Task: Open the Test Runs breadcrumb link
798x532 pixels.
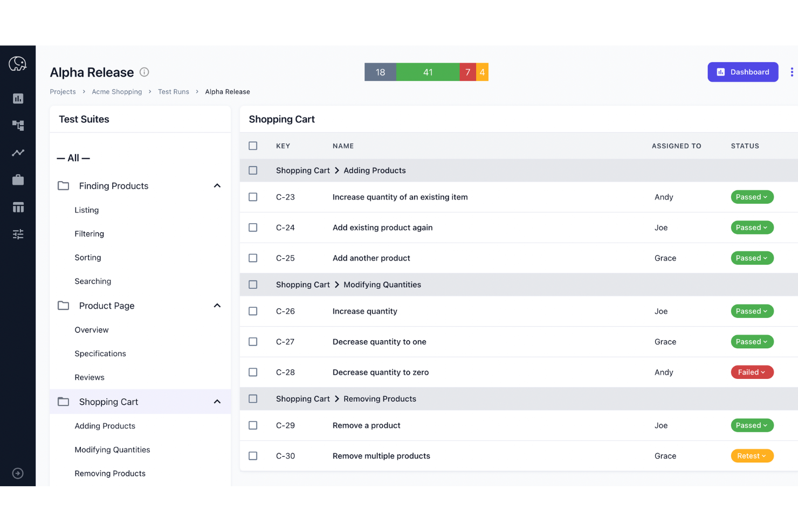Action: click(173, 92)
